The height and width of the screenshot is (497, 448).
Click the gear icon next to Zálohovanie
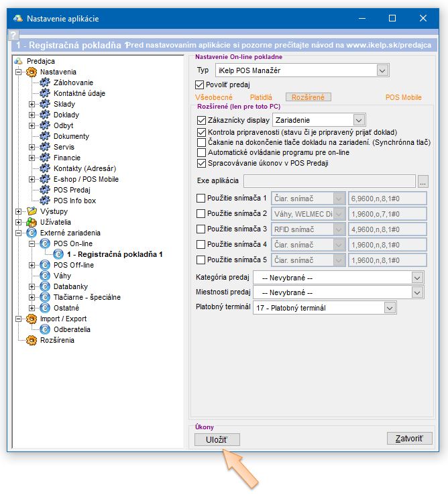point(45,82)
